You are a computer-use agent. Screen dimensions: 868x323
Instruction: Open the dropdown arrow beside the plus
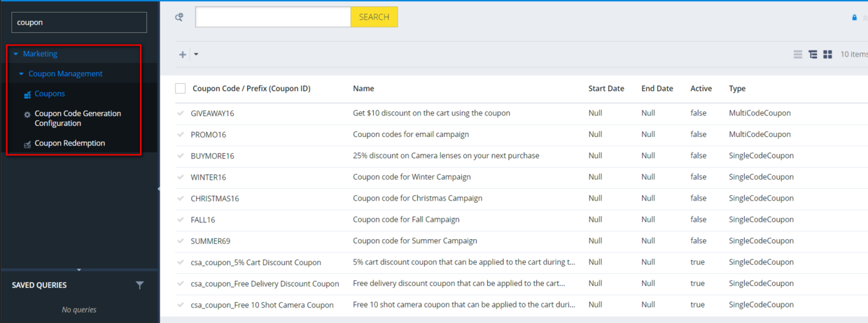(x=196, y=55)
